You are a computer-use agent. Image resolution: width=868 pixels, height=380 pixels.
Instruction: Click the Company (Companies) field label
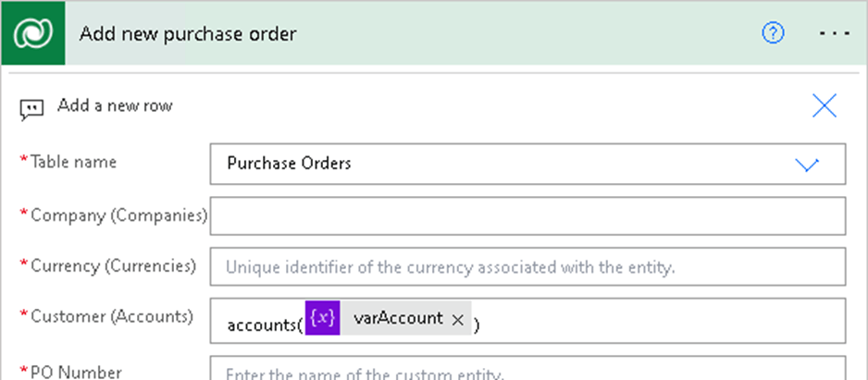click(118, 215)
